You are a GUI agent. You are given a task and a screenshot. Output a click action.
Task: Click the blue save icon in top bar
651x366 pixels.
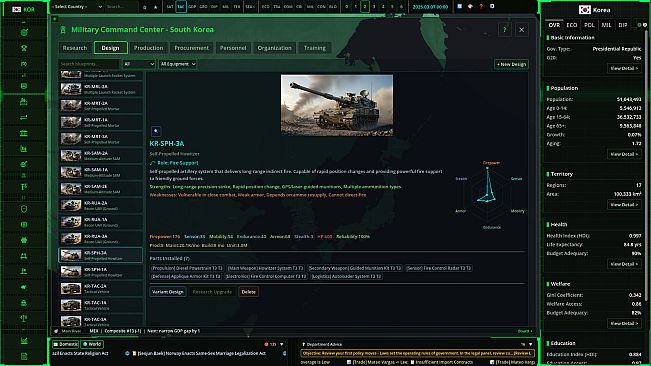pyautogui.click(x=460, y=7)
